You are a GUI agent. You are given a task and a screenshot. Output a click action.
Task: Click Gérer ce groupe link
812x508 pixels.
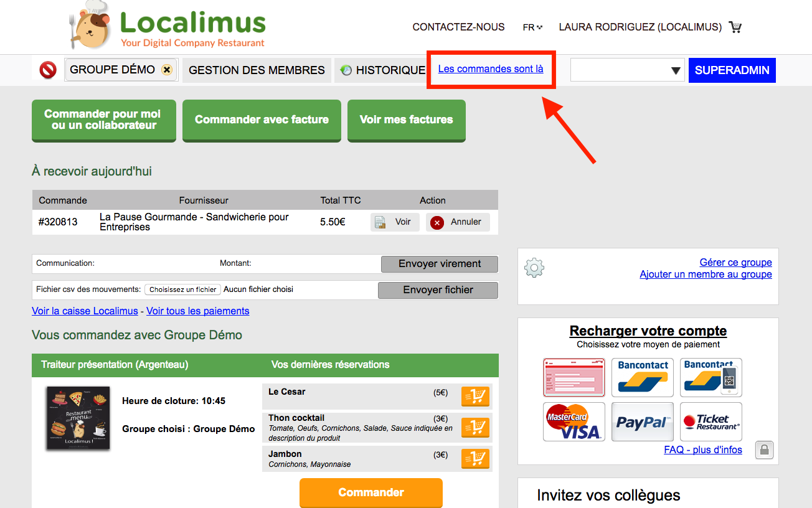735,263
